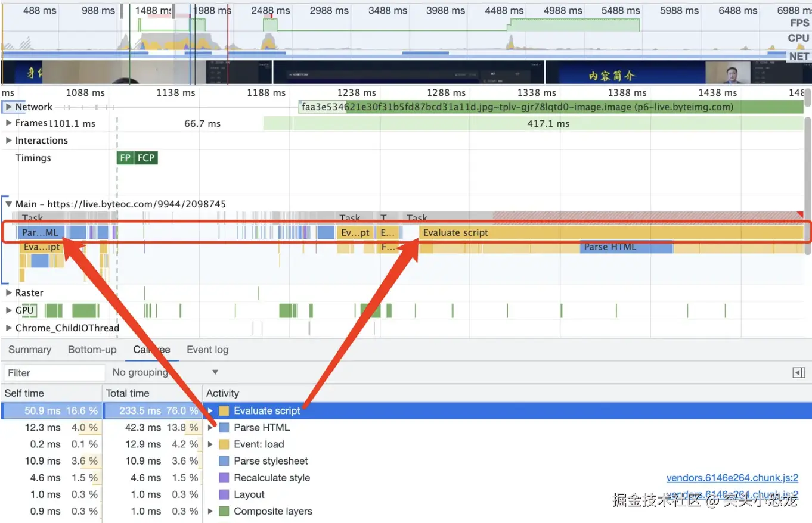812x523 pixels.
Task: Click the FPS label in overview
Action: pyautogui.click(x=799, y=23)
